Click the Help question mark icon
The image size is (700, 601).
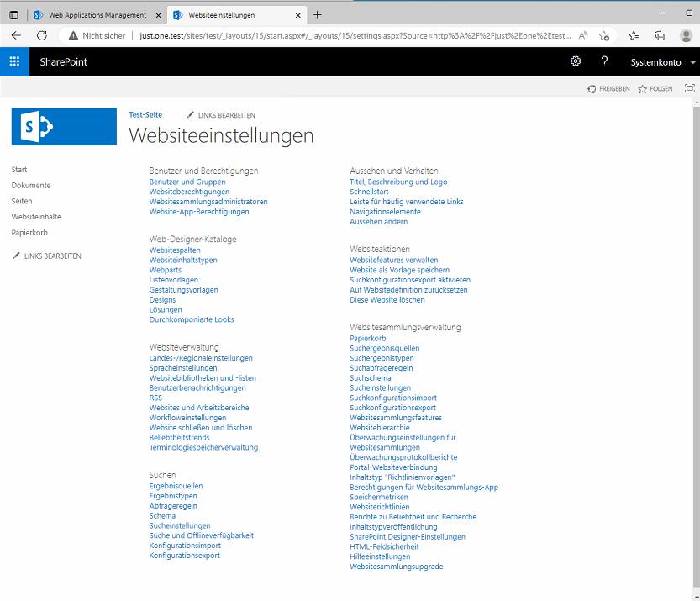coord(603,61)
